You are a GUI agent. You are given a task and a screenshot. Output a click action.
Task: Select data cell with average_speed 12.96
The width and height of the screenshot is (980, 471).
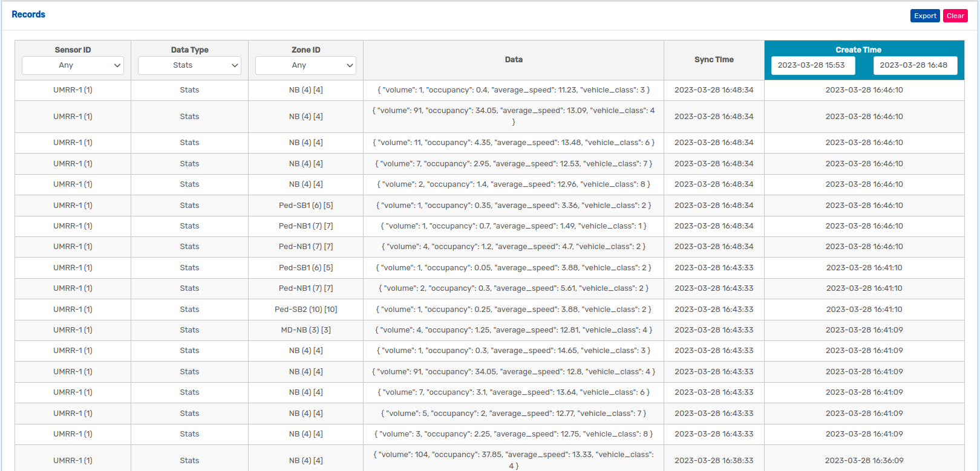[514, 184]
